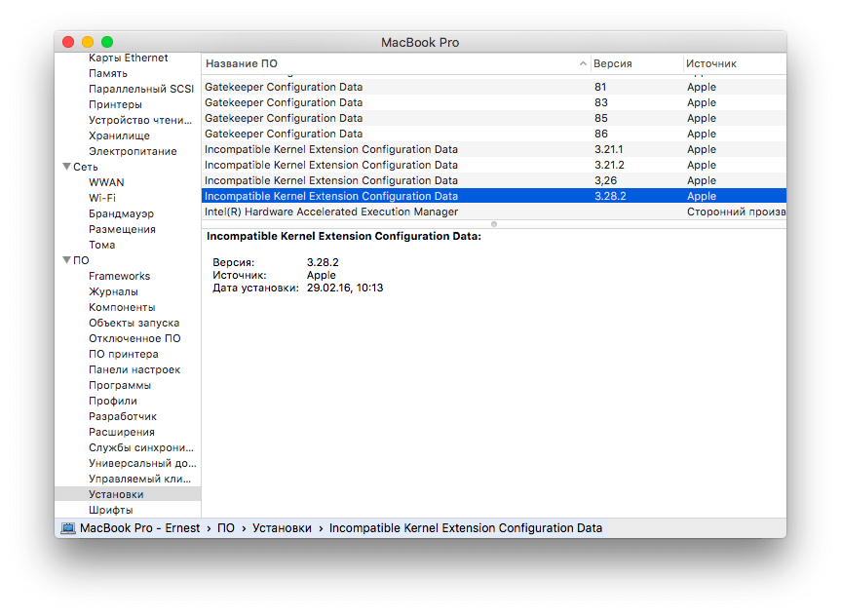Show the Принтеры section
Screen dimensions: 841x616
[x=115, y=104]
